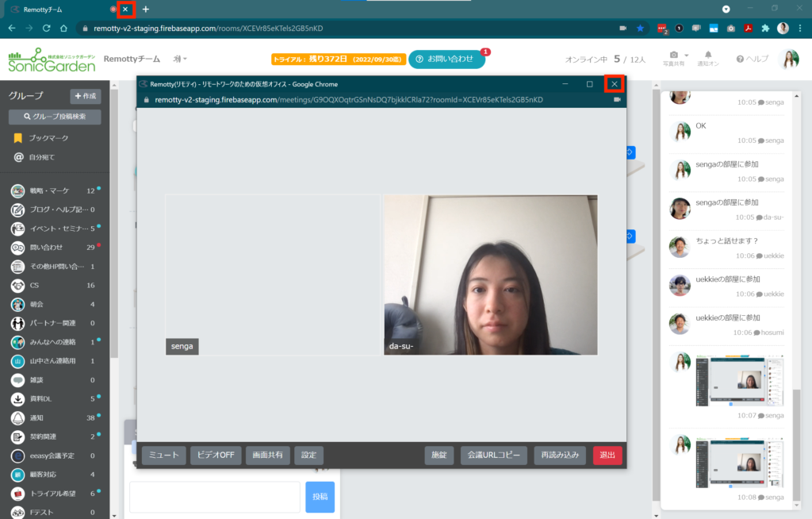This screenshot has width=812, height=519.
Task: Open the ブックマーク bookmark item
Action: coord(48,138)
